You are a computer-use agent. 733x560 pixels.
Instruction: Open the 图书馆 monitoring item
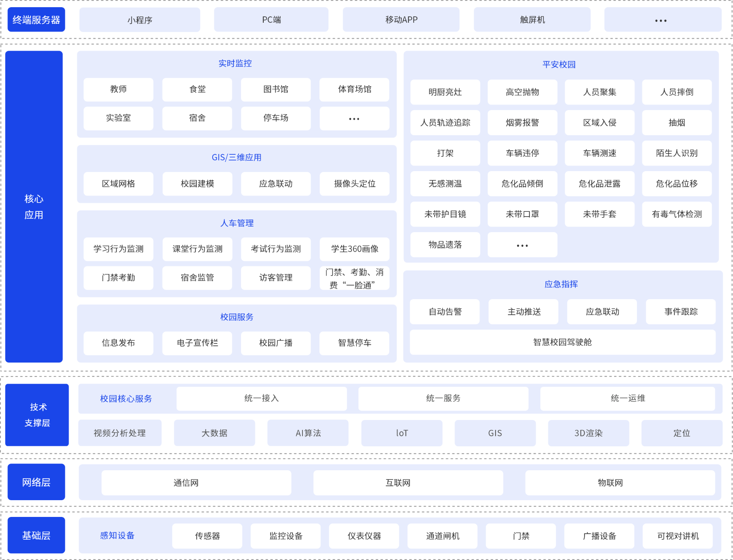[x=276, y=89]
